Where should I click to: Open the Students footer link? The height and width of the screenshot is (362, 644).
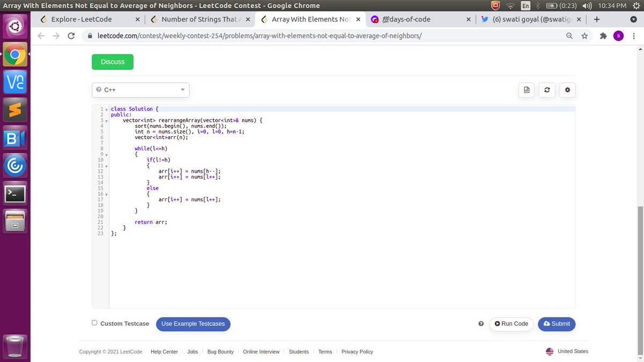[x=299, y=352]
